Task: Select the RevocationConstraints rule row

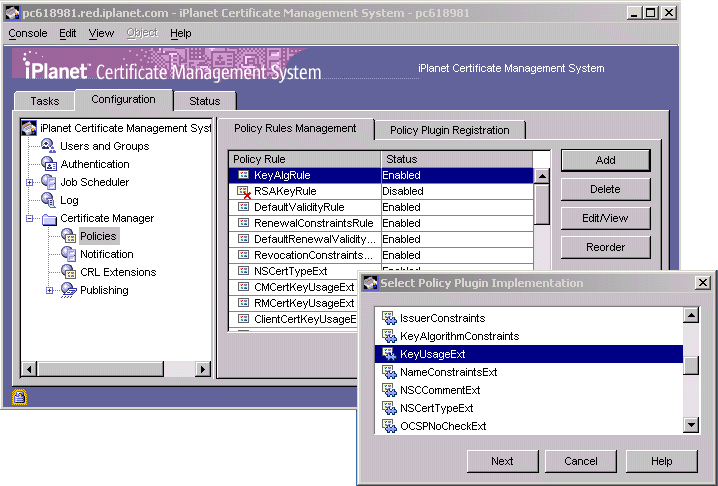Action: pos(381,255)
